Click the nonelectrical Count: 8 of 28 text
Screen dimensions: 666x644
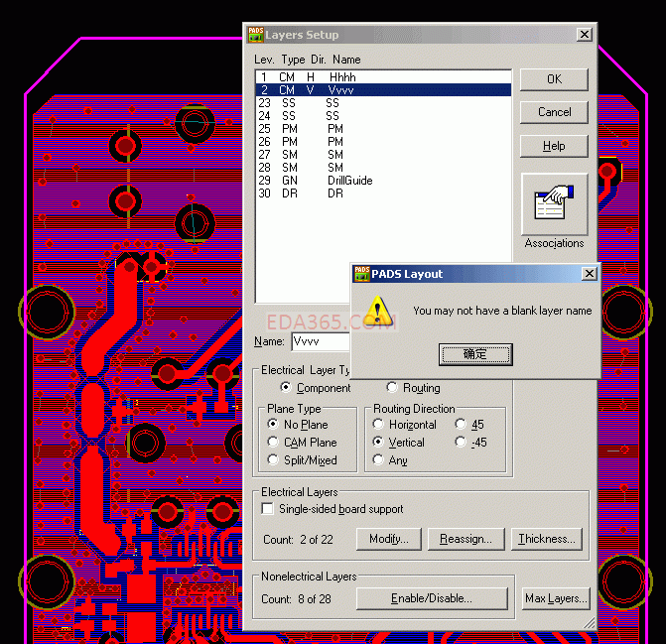click(x=296, y=599)
